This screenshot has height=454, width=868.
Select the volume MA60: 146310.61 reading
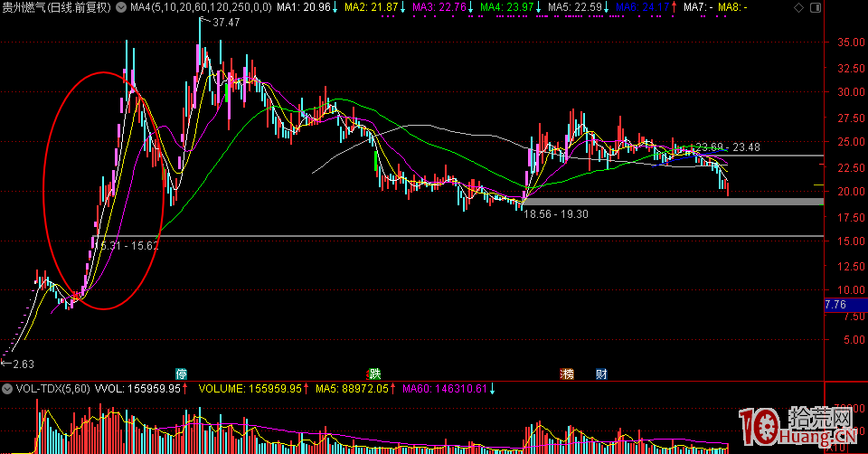pyautogui.click(x=445, y=389)
